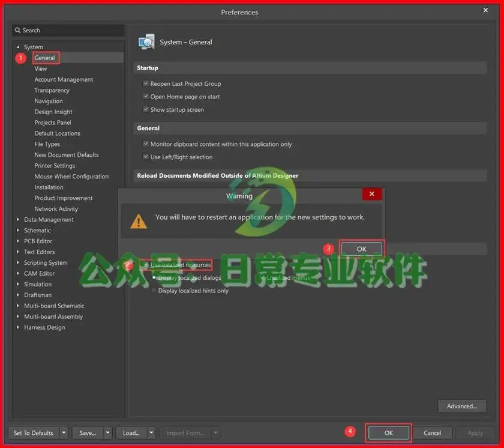Expand the Draftsman node
Screen dimensions: 504x448
tap(18, 295)
